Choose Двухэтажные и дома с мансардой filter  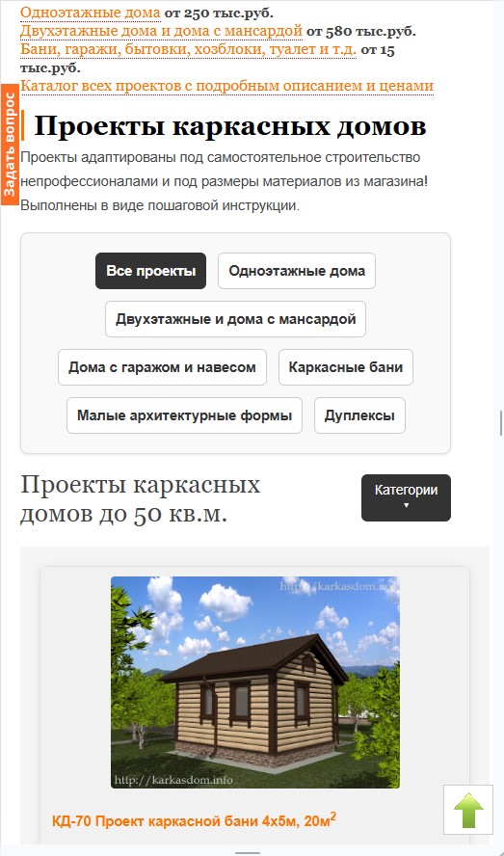pos(235,319)
